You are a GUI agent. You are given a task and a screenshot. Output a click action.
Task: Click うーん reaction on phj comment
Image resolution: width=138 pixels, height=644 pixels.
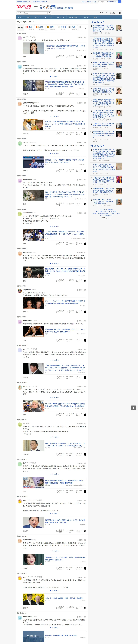pyautogui.click(x=79, y=454)
